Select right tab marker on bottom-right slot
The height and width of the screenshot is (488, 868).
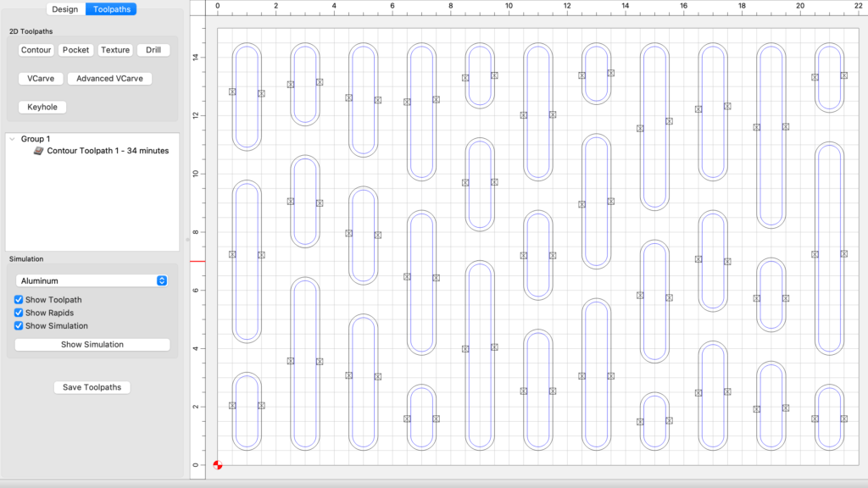coord(844,419)
